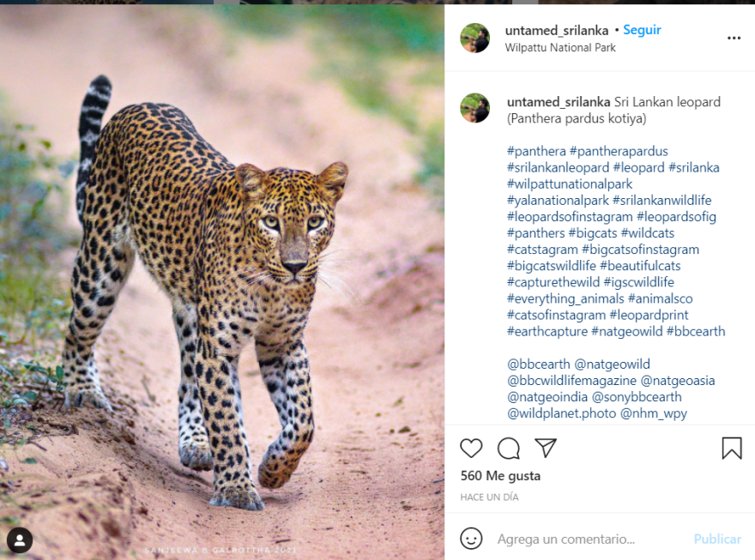
Task: Open Wilpattu National Park location
Action: point(560,48)
